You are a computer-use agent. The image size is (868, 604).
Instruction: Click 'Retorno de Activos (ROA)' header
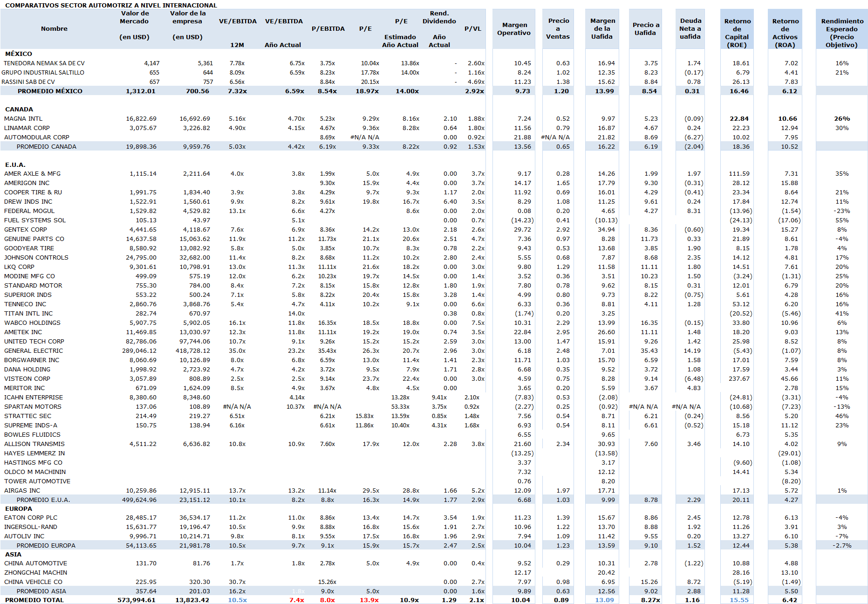785,33
